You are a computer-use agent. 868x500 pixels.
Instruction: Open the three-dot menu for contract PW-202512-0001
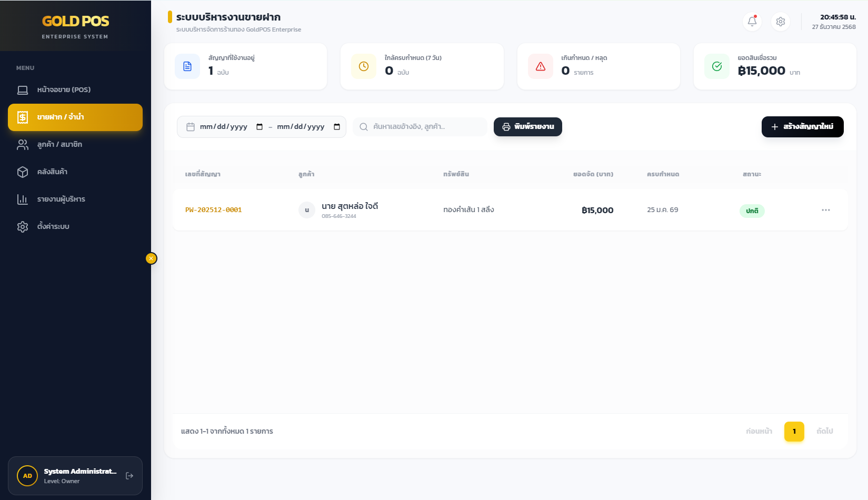(x=825, y=210)
